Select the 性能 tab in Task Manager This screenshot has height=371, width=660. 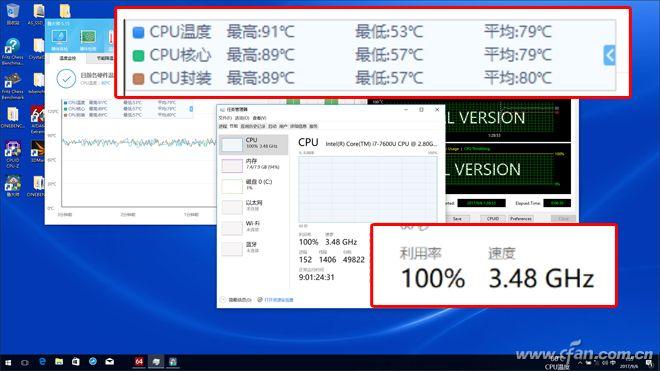click(234, 126)
